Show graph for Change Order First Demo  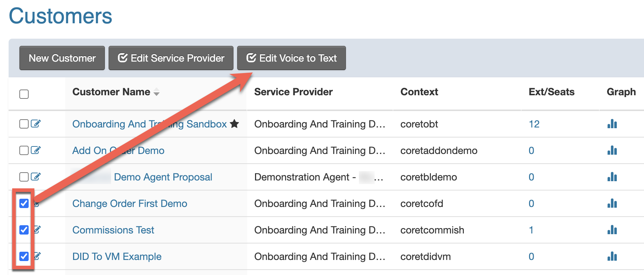pos(612,203)
